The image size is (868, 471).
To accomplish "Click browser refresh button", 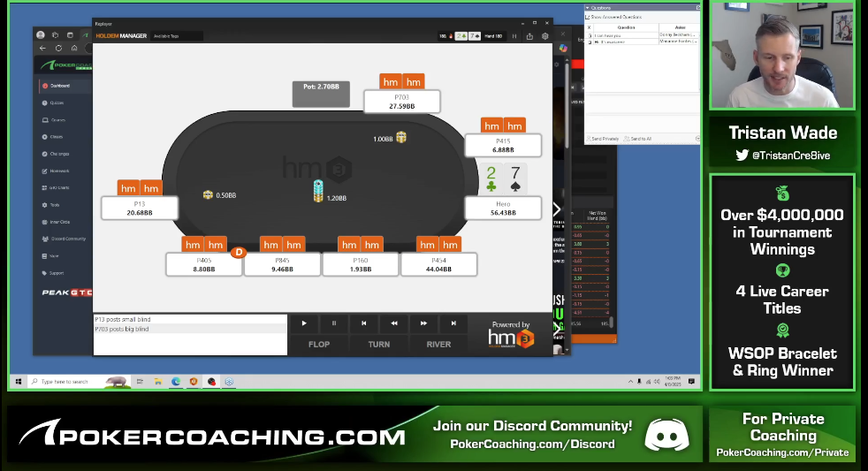I will click(58, 48).
